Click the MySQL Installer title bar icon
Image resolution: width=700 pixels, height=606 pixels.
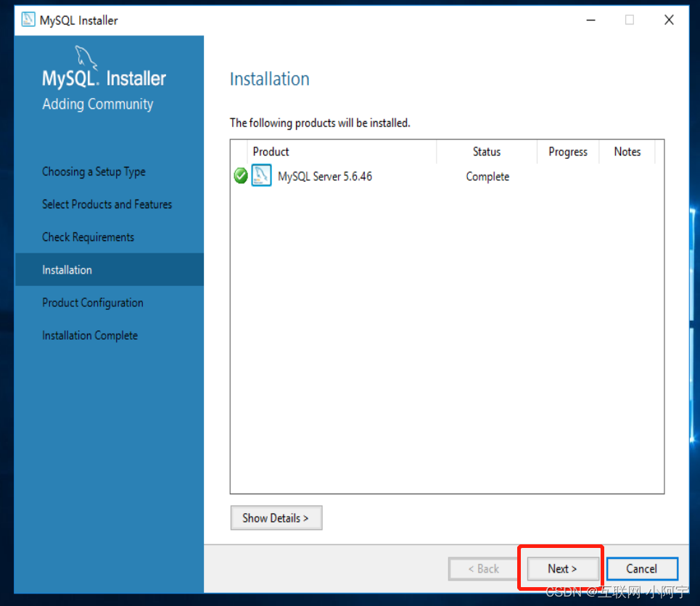pyautogui.click(x=28, y=20)
